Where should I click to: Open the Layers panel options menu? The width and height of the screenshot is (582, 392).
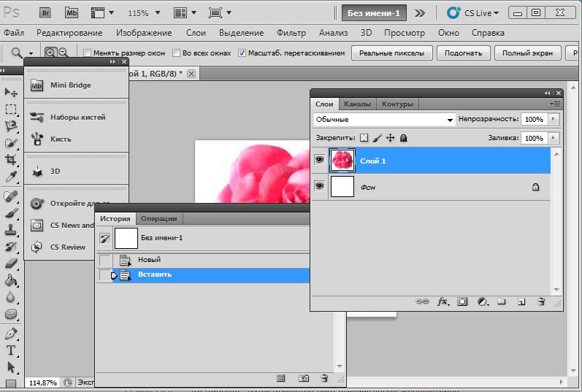click(x=556, y=104)
